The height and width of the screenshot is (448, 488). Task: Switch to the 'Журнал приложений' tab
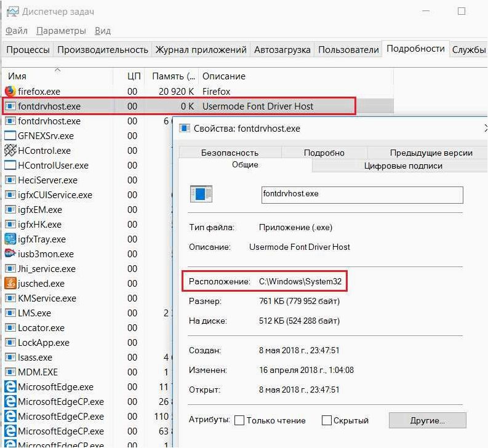tap(201, 49)
